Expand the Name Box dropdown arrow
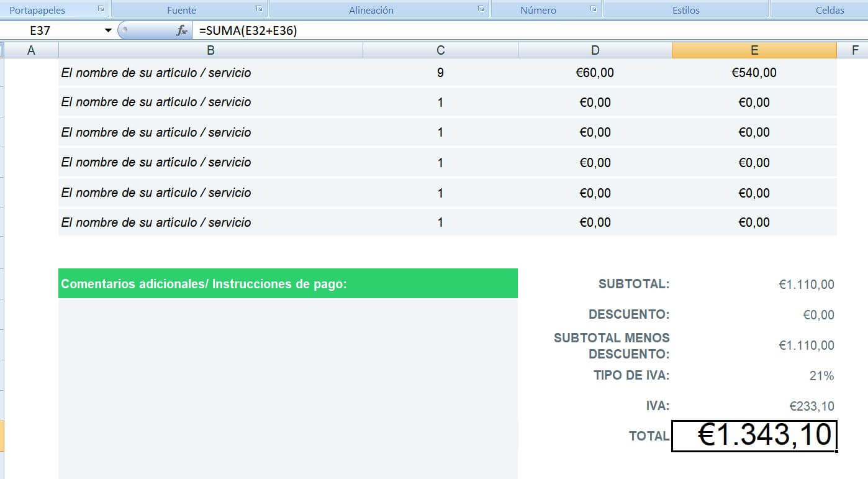This screenshot has height=479, width=868. point(108,30)
